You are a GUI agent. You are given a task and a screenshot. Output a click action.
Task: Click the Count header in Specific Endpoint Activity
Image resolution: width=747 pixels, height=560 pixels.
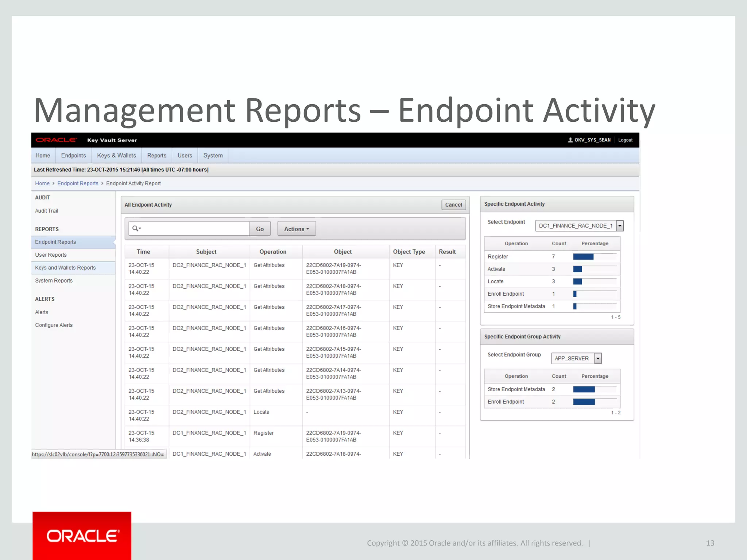(559, 244)
